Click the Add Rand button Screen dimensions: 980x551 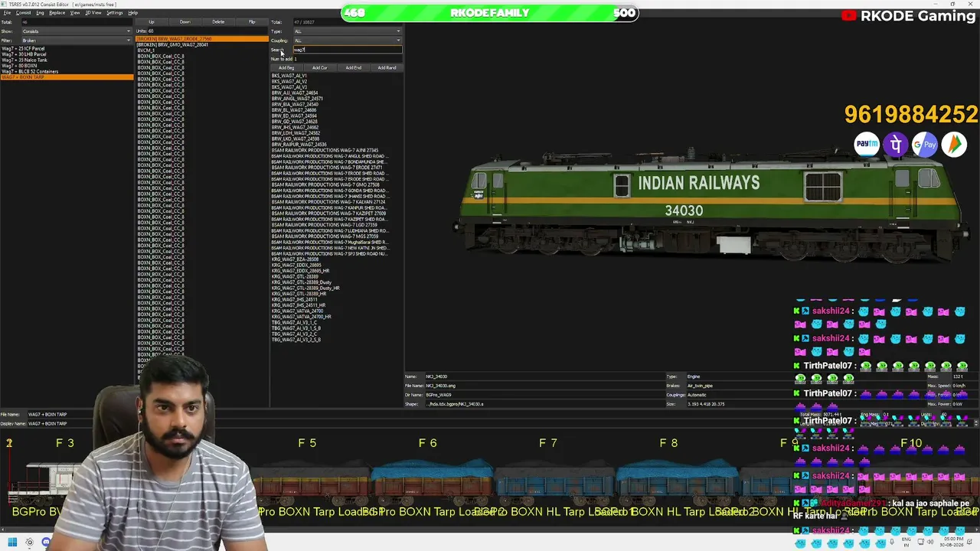point(387,68)
